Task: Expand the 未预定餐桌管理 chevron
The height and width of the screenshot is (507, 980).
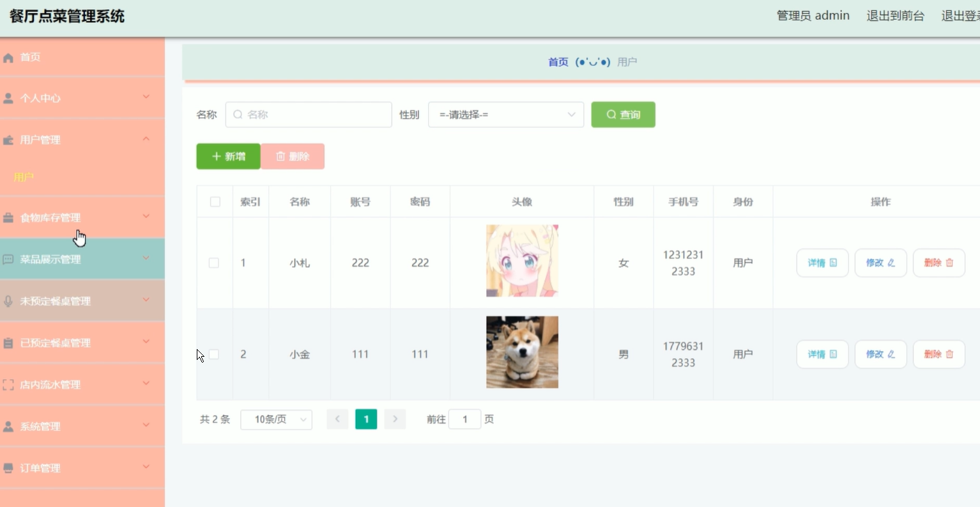Action: (146, 300)
